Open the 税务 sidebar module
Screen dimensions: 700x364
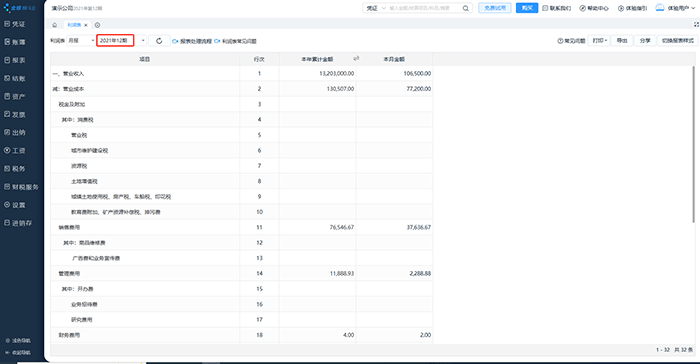(x=15, y=169)
